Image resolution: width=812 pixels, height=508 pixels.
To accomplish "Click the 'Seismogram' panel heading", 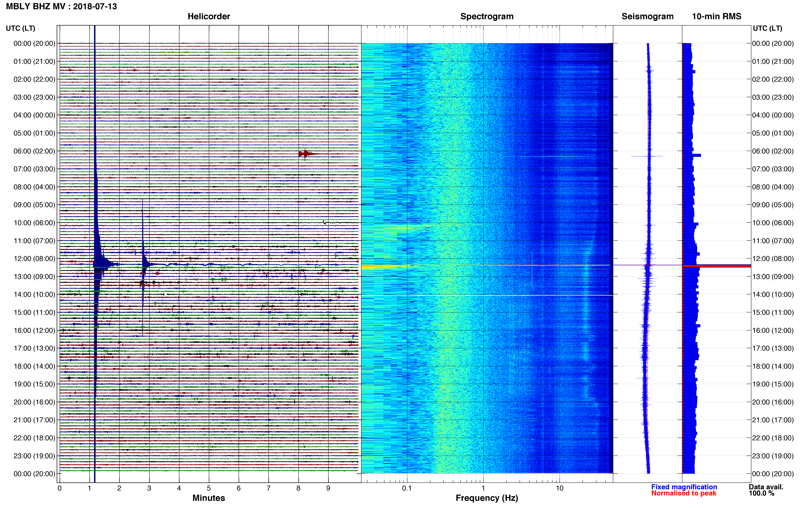I will click(x=648, y=16).
